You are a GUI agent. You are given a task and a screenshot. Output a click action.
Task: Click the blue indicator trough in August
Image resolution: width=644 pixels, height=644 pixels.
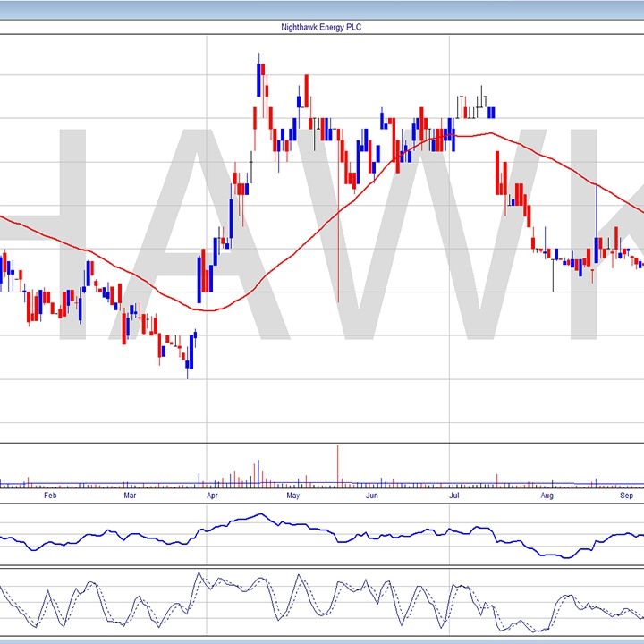click(x=563, y=557)
